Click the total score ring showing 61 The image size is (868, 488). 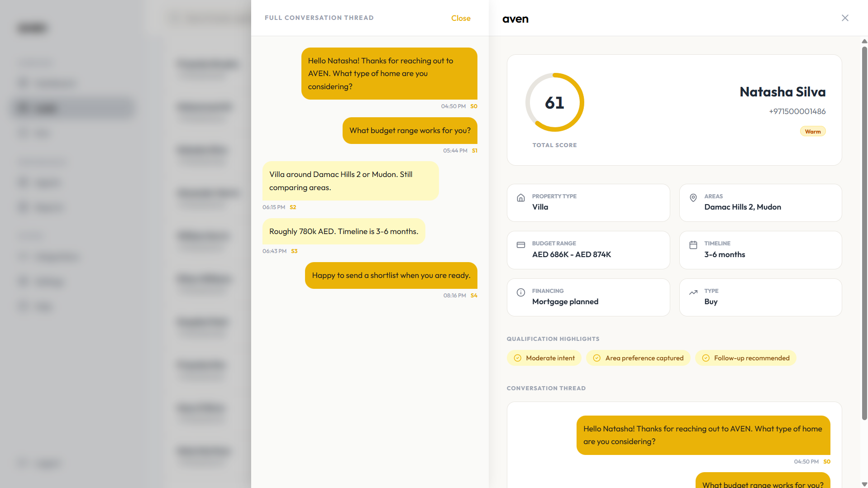point(554,102)
